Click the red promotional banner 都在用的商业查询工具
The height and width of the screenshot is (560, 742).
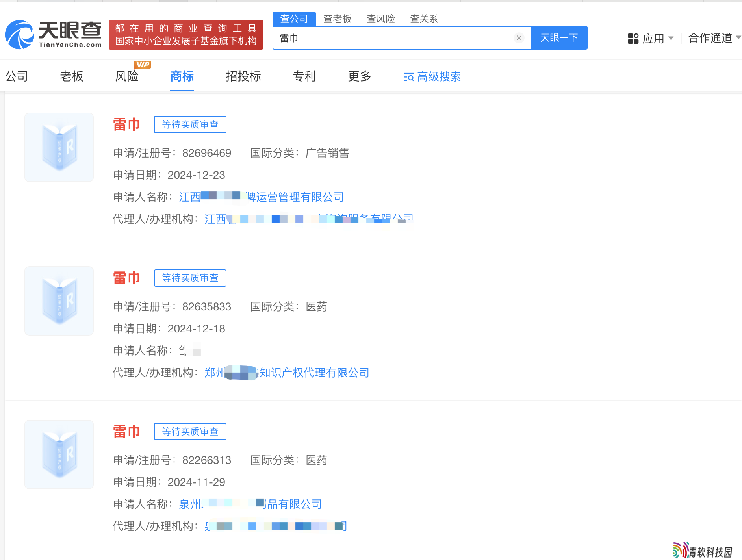coord(186,35)
